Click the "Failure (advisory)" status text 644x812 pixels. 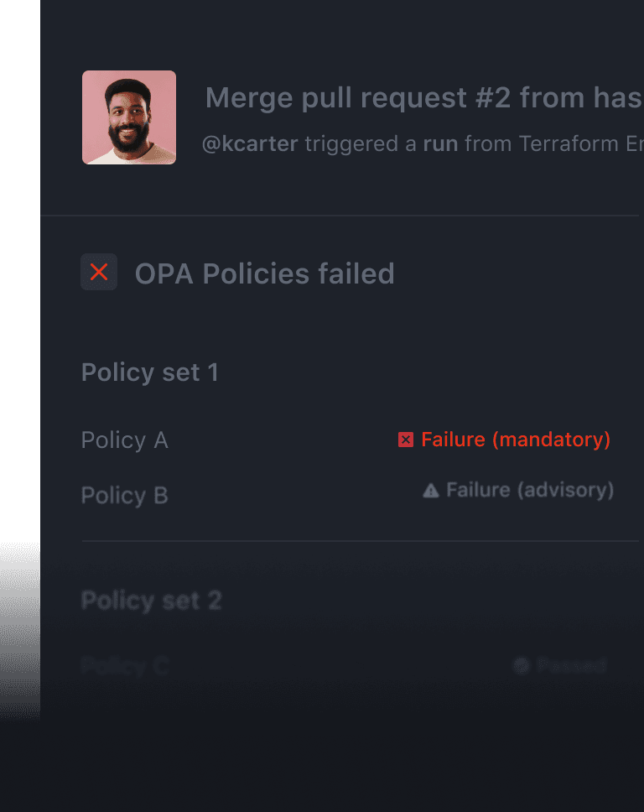pyautogui.click(x=530, y=490)
